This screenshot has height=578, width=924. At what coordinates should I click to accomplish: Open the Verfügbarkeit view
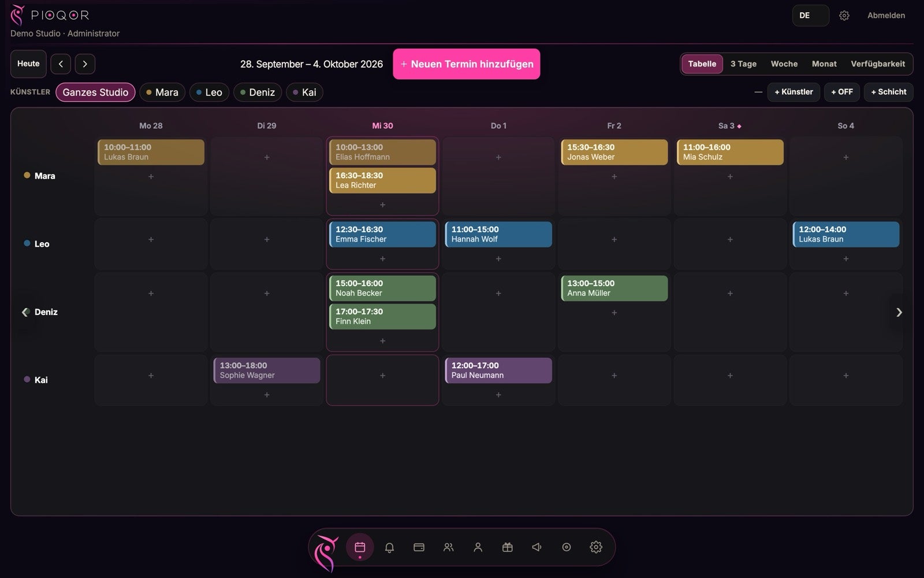(878, 64)
